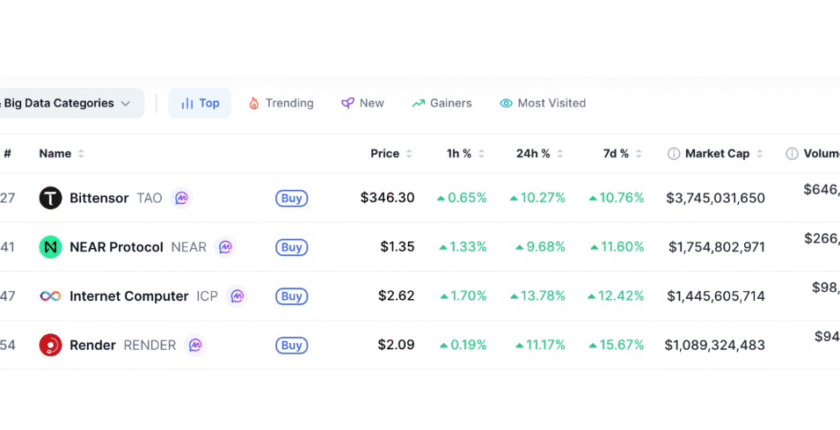Open the Internet Computer name link
Image resolution: width=840 pixels, height=430 pixels.
pyautogui.click(x=128, y=296)
